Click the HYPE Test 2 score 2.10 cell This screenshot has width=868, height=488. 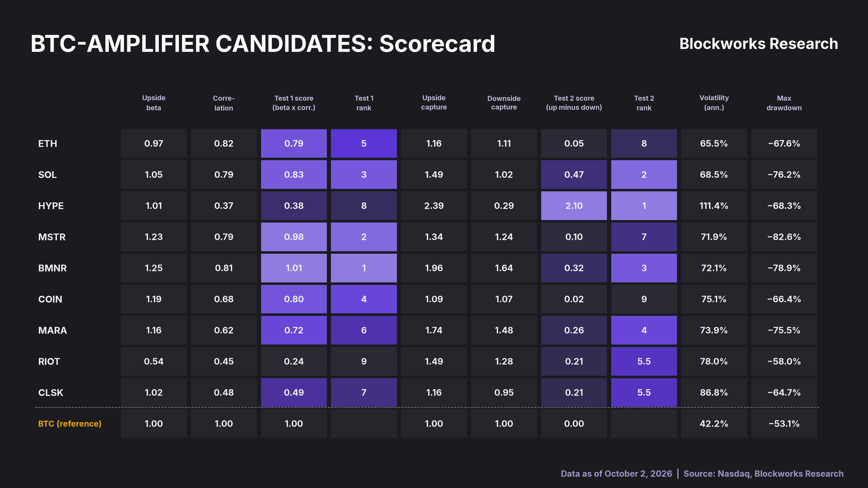574,206
